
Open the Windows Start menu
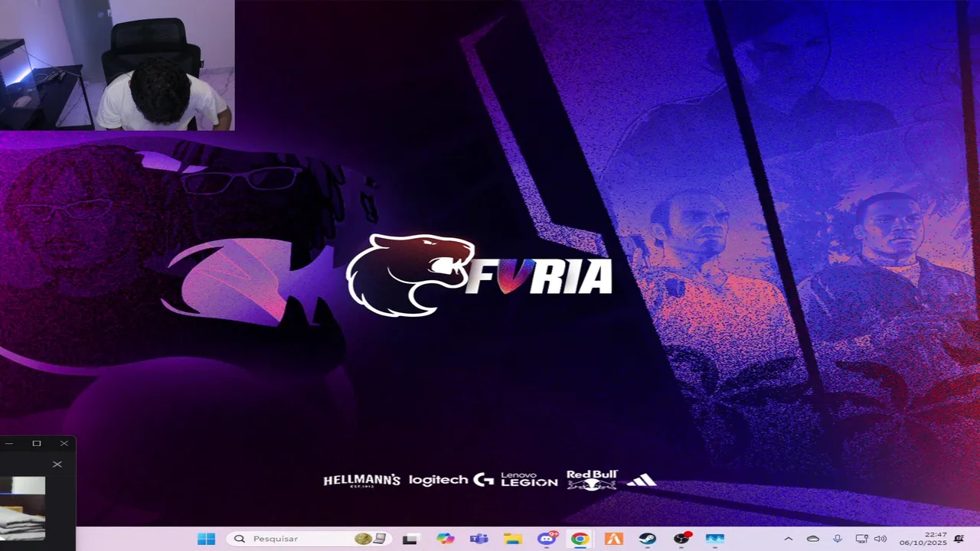(x=206, y=539)
